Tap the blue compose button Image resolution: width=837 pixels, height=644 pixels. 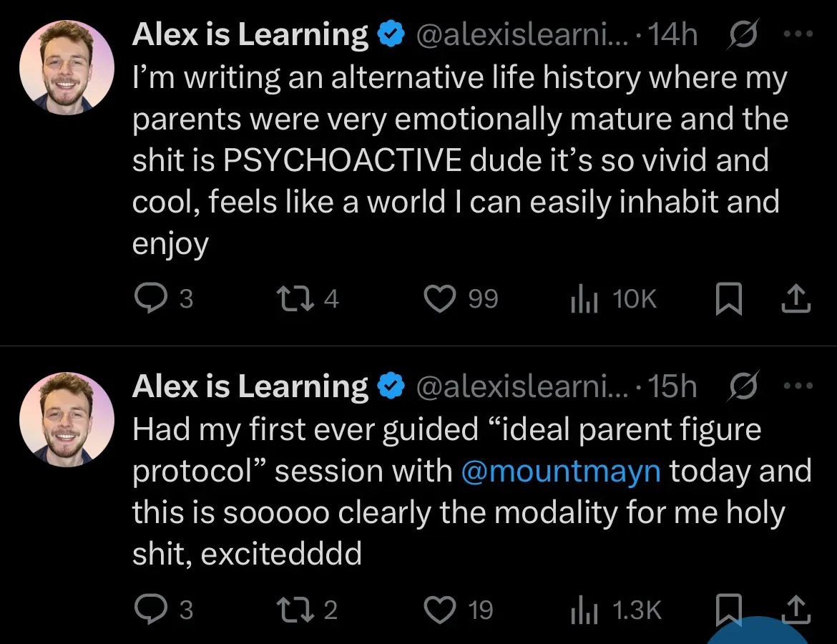tap(758, 633)
